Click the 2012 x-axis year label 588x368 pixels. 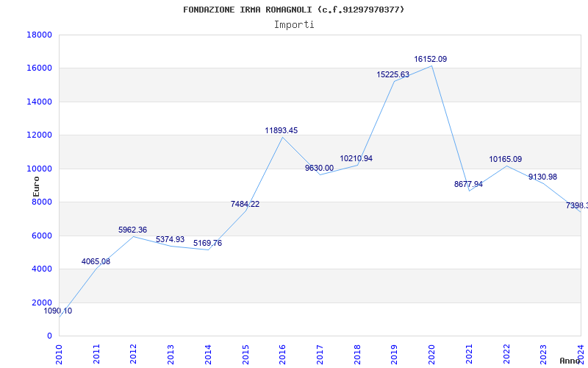134,354
